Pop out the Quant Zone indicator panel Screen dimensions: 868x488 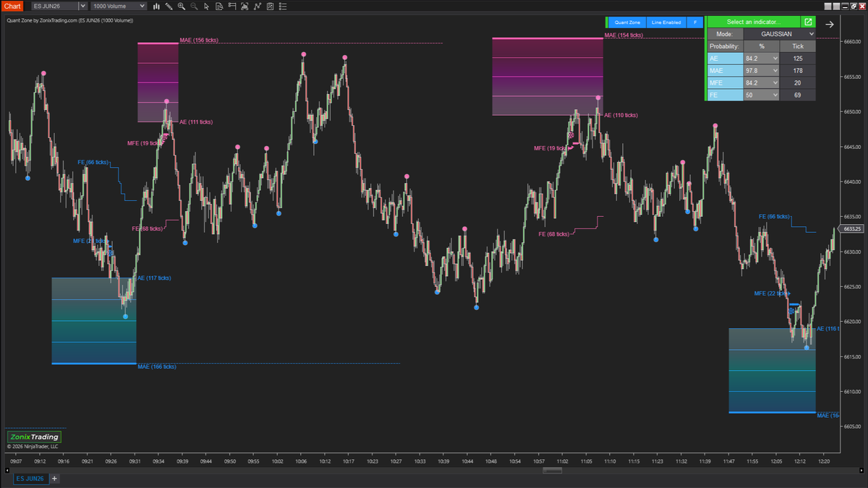coord(809,22)
